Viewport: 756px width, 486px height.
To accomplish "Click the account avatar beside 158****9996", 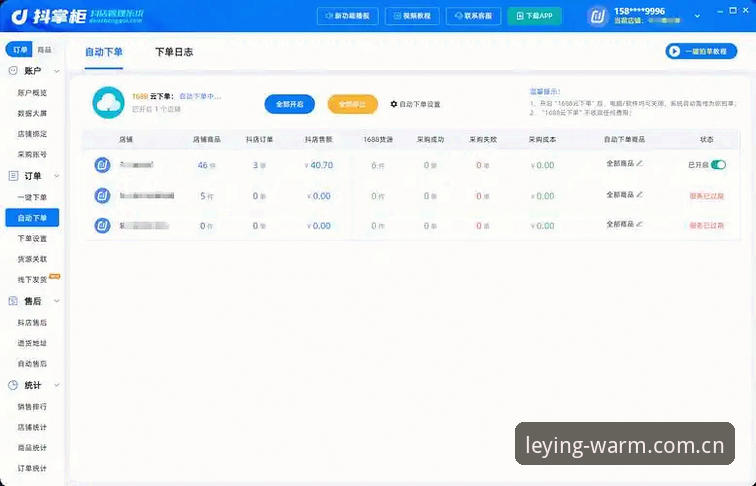I will click(598, 16).
